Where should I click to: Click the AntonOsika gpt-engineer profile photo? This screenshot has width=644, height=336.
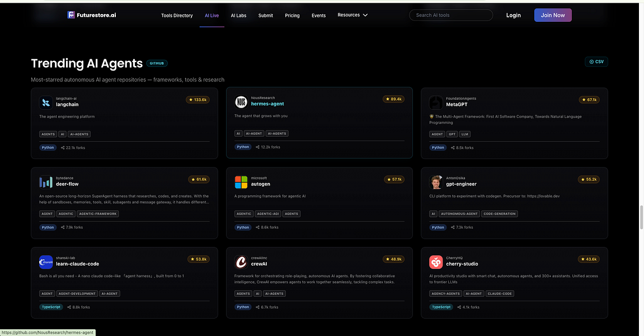pyautogui.click(x=436, y=182)
